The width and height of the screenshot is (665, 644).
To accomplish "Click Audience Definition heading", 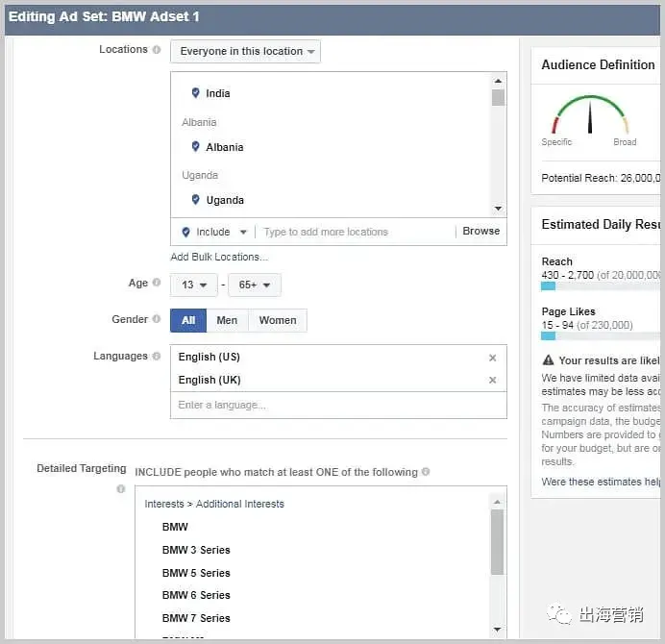I will [598, 65].
